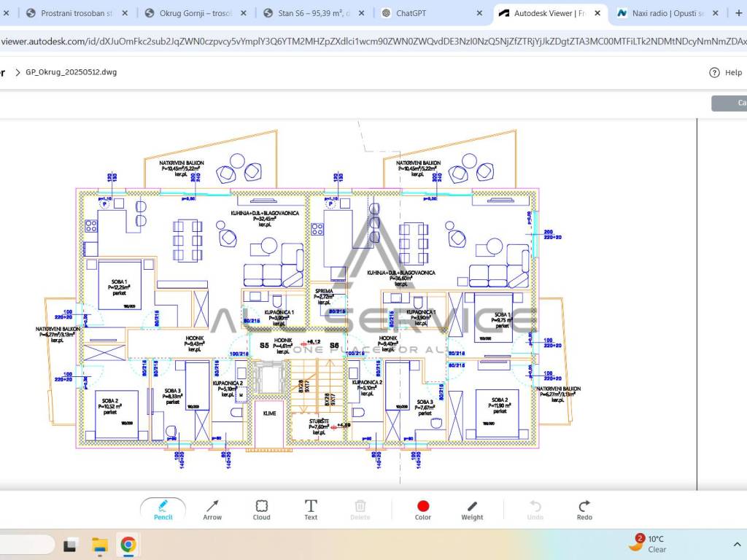Close the Autodesk Viewer tab

598,13
